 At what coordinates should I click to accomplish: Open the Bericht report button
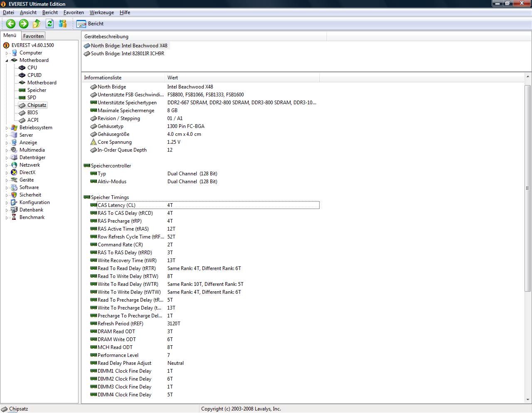click(90, 24)
